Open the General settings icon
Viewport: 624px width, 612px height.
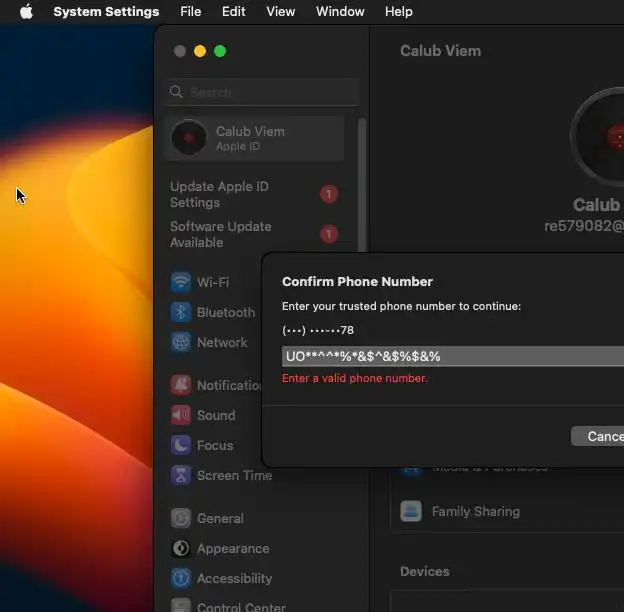tap(181, 518)
